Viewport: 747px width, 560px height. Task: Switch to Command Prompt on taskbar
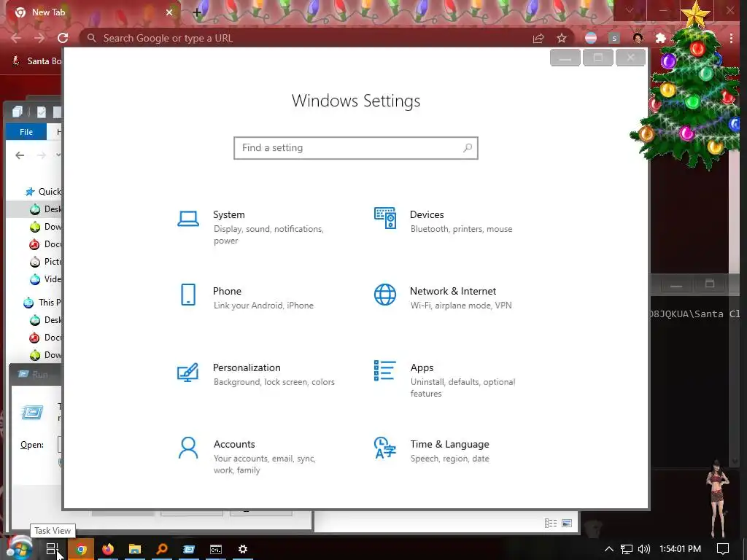[216, 549]
